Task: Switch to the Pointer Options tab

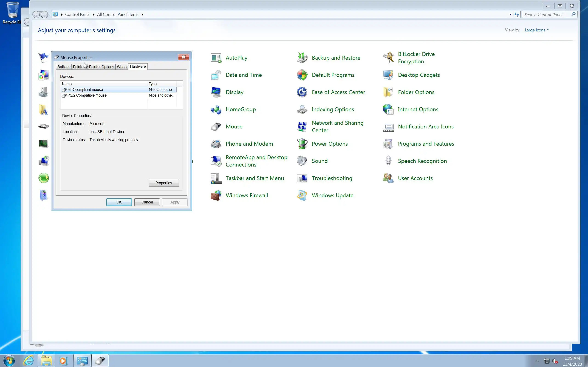Action: pyautogui.click(x=101, y=67)
